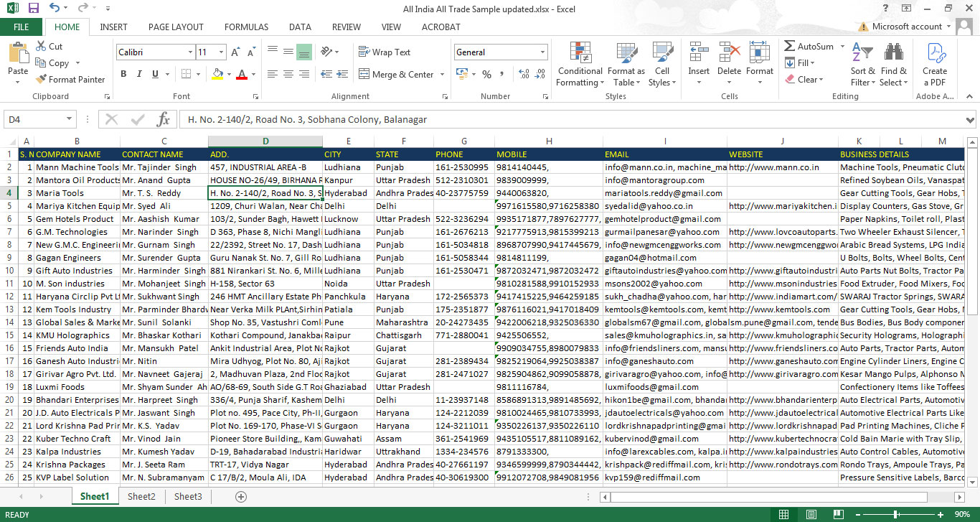This screenshot has width=980, height=522.
Task: Click the Merge & Center button
Action: coord(402,74)
